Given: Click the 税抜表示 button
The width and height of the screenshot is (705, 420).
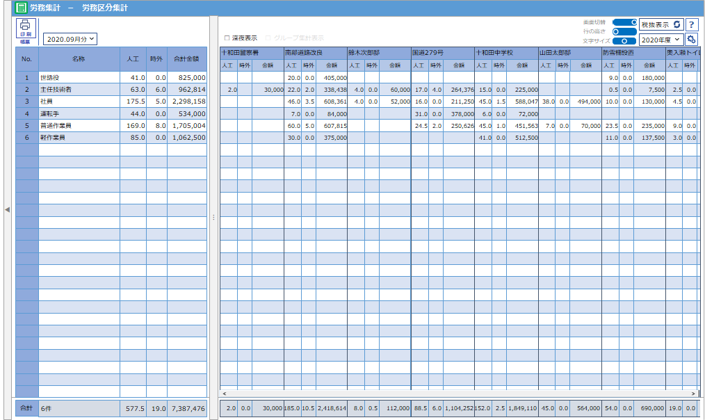Looking at the screenshot, I should click(654, 24).
